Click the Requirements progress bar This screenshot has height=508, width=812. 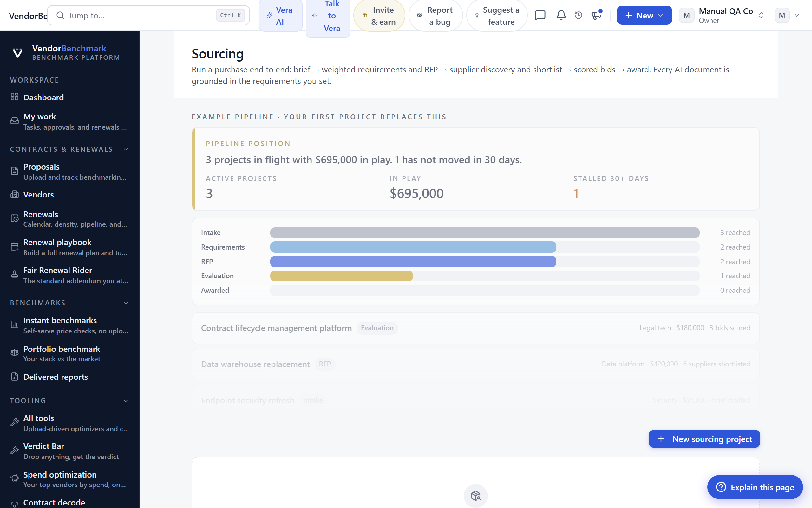485,247
